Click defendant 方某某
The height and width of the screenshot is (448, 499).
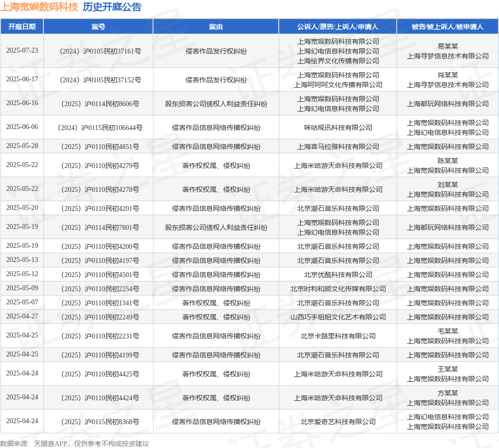tap(448, 393)
